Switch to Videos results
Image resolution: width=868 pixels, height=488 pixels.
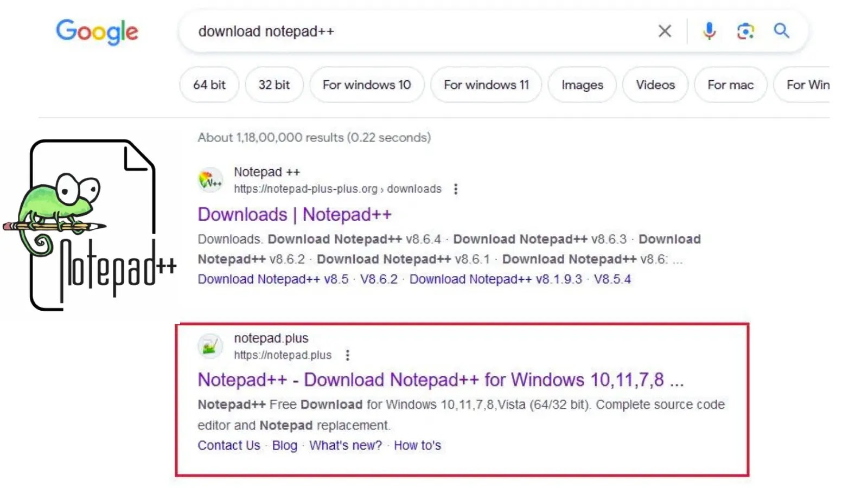click(x=655, y=85)
